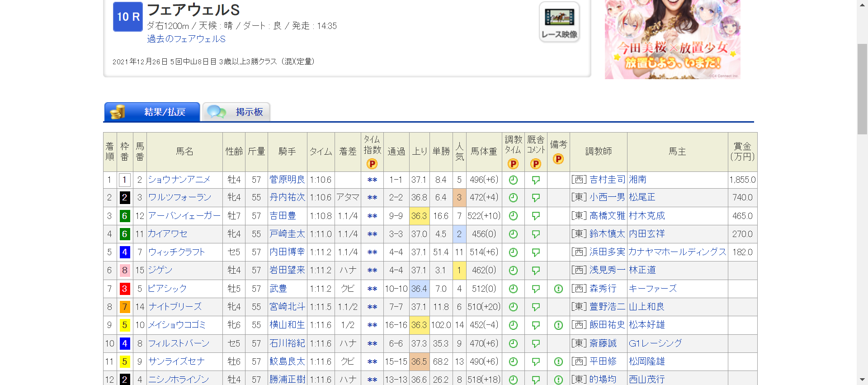The height and width of the screenshot is (385, 868).
Task: Open the レース映像 race video icon
Action: 559,22
